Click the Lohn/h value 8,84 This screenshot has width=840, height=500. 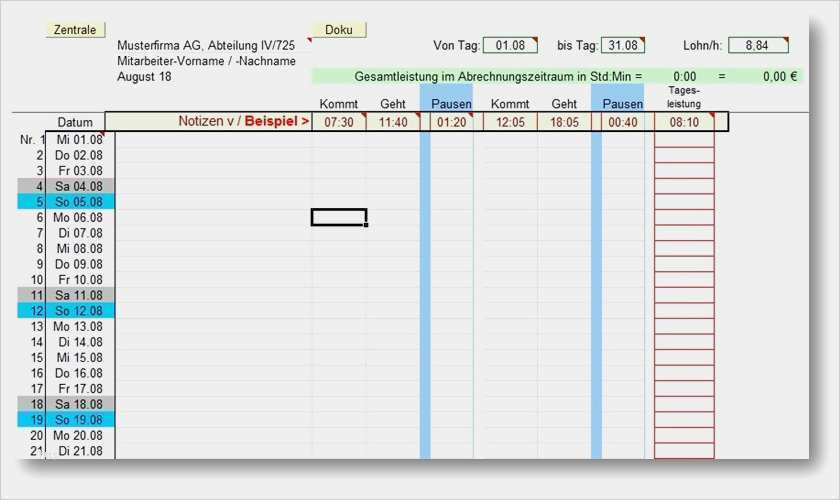click(758, 45)
